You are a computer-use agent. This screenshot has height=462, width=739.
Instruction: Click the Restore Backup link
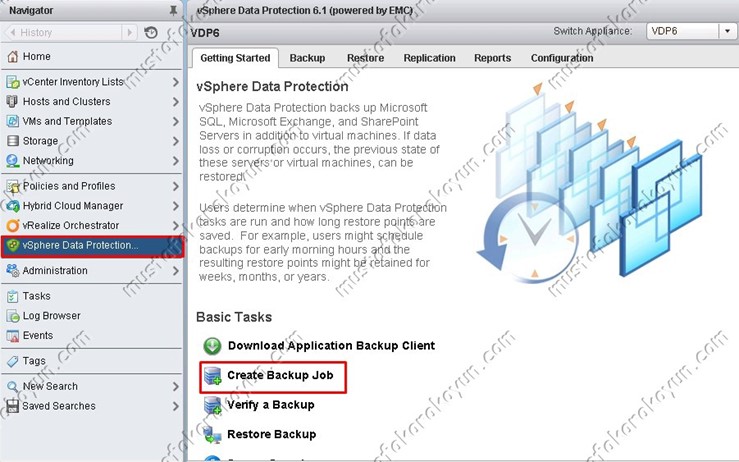tap(271, 434)
